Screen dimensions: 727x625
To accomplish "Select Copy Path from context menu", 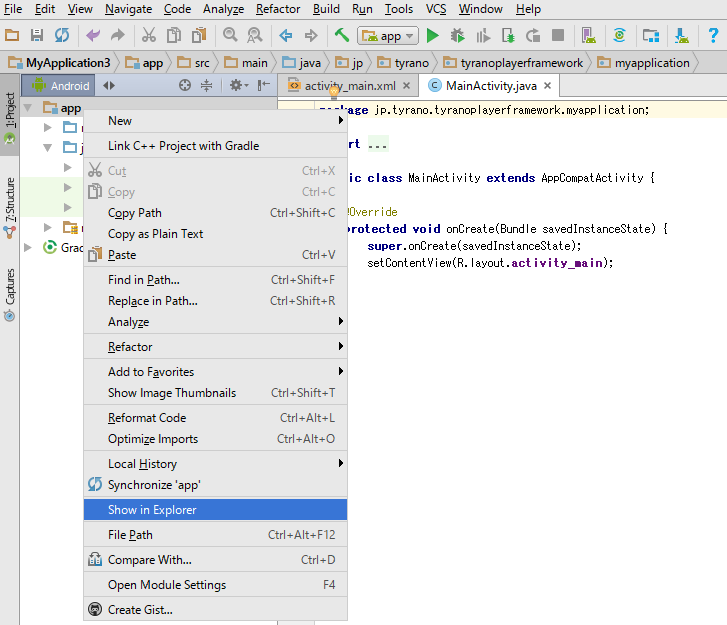I will pyautogui.click(x=216, y=213).
